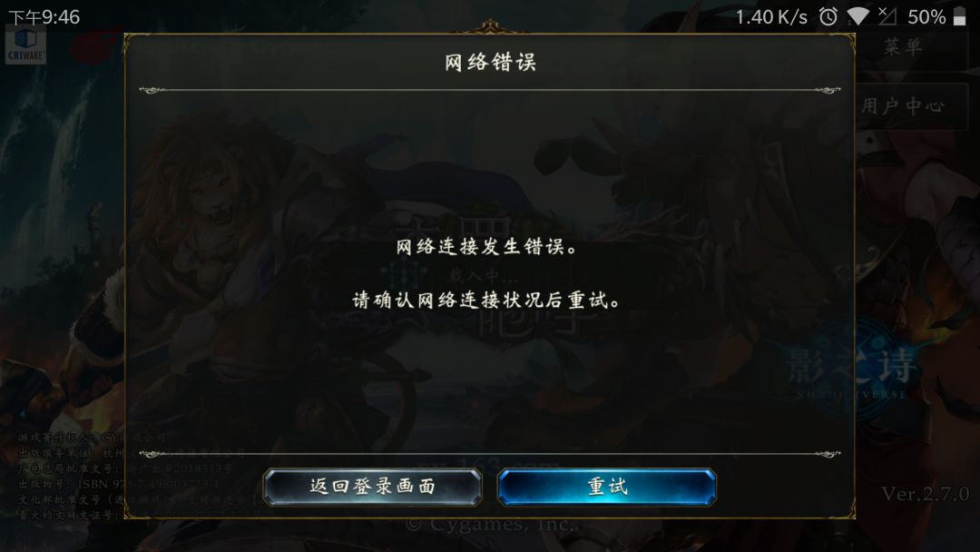Viewport: 980px width, 552px height.
Task: Click the 请确认网络连接状况后重试 message line
Action: point(487,301)
